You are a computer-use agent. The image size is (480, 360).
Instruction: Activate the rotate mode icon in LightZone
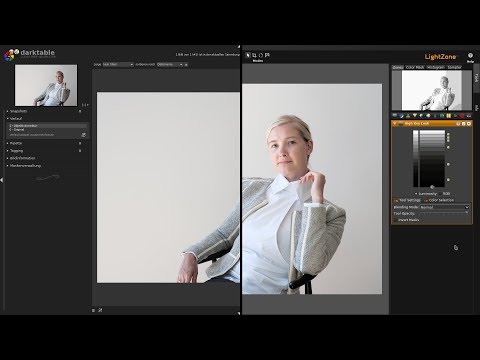pos(261,55)
